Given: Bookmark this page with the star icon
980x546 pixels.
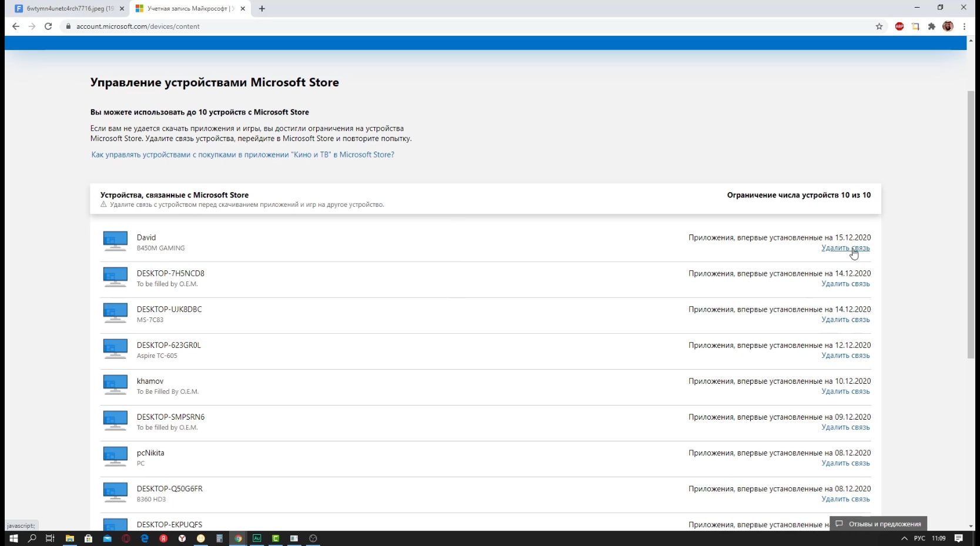Looking at the screenshot, I should [879, 26].
